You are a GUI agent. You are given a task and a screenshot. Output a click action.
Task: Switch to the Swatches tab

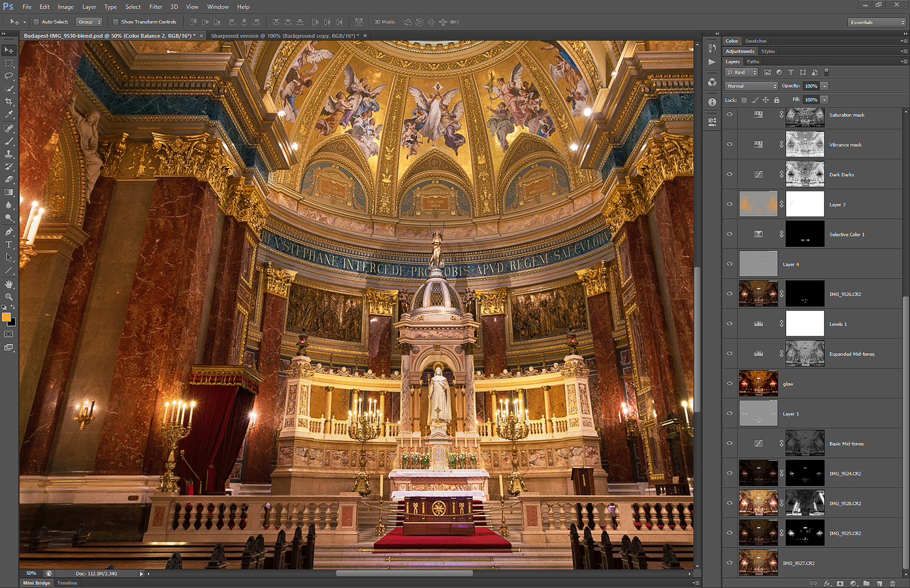point(756,41)
